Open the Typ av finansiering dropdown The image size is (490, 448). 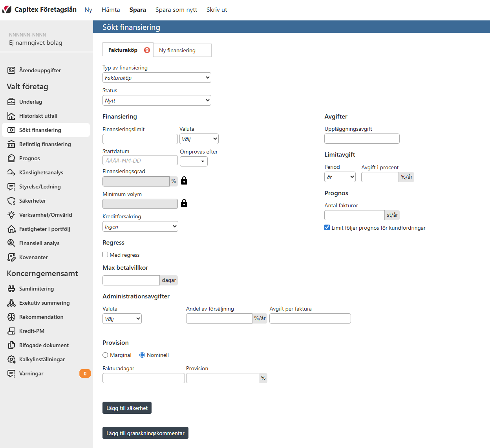click(x=157, y=78)
